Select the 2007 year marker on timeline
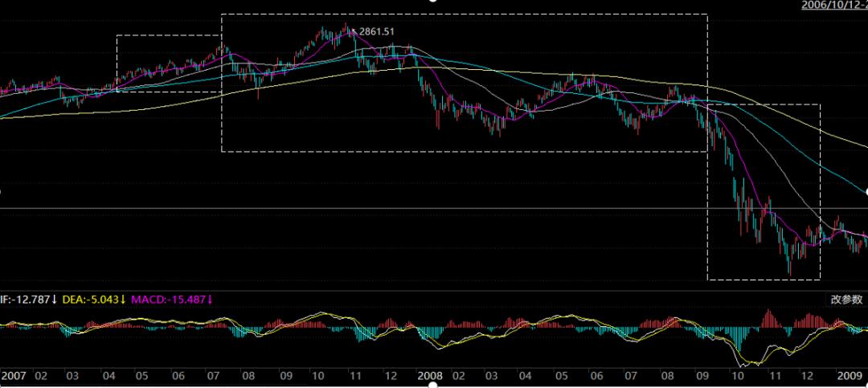Image resolution: width=868 pixels, height=388 pixels. (14, 375)
